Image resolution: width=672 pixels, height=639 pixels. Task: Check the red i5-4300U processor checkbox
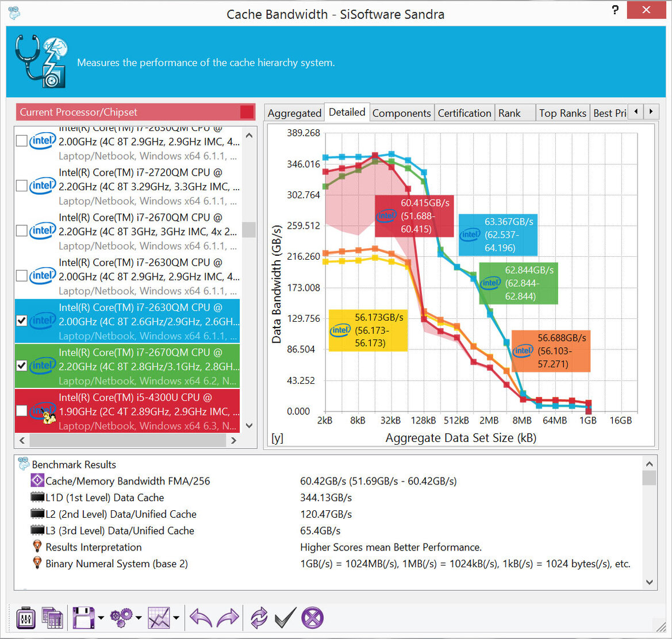click(x=21, y=411)
